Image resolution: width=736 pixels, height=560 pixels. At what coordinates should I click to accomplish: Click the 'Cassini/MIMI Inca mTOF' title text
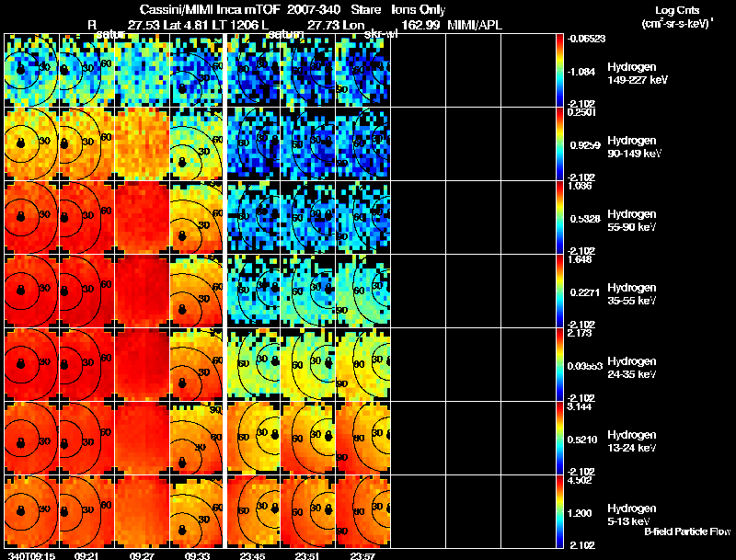pyautogui.click(x=208, y=10)
